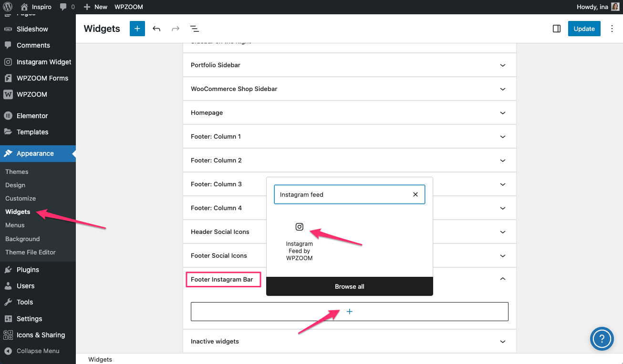Collapse the admin menu
This screenshot has height=364, width=623.
pyautogui.click(x=38, y=351)
